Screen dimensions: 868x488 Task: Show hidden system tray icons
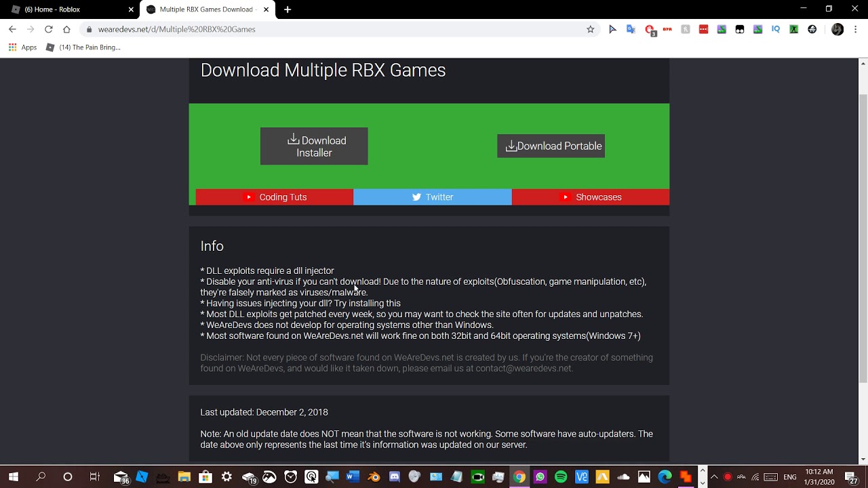click(714, 477)
